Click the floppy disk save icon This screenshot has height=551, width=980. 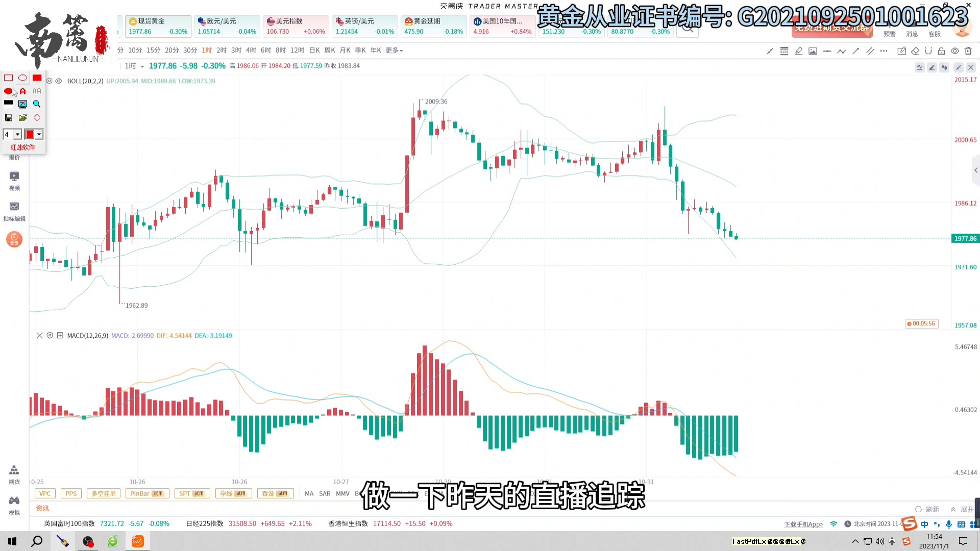pyautogui.click(x=9, y=118)
